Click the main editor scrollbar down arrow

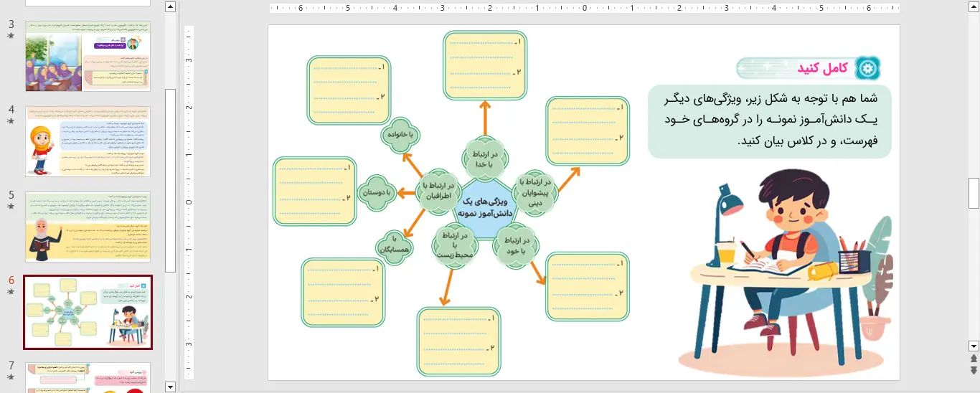pos(974,345)
